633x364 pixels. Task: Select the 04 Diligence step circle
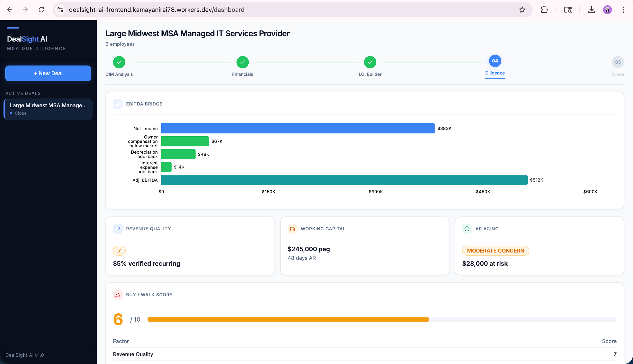point(495,61)
